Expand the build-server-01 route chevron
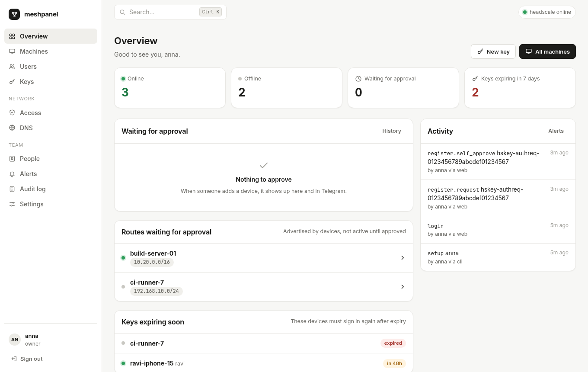This screenshot has height=372, width=588. [403, 258]
